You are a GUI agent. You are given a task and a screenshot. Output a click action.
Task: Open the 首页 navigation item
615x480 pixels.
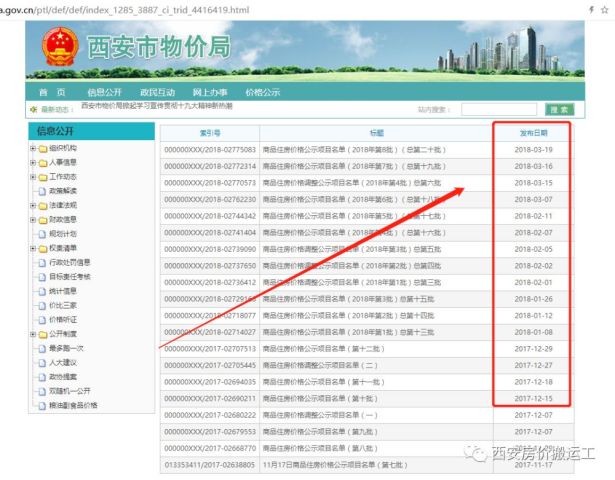point(52,93)
